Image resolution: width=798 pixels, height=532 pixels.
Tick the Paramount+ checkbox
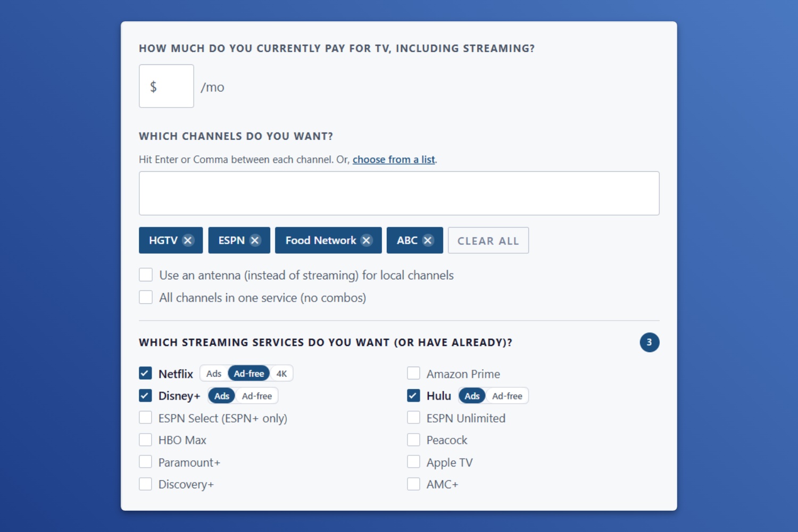coord(145,462)
